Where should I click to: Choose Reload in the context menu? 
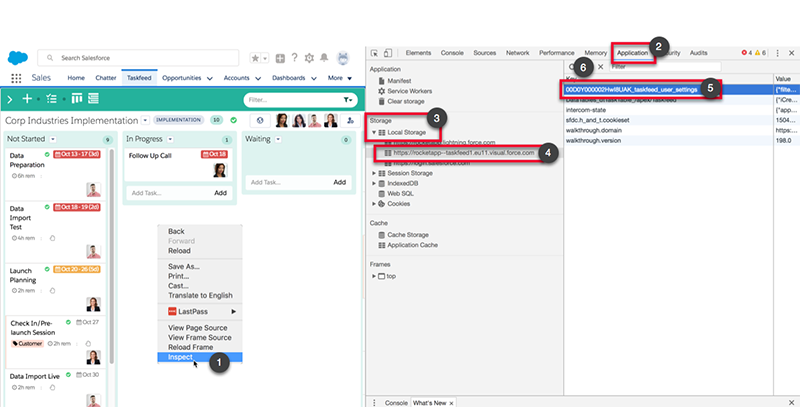[199, 250]
